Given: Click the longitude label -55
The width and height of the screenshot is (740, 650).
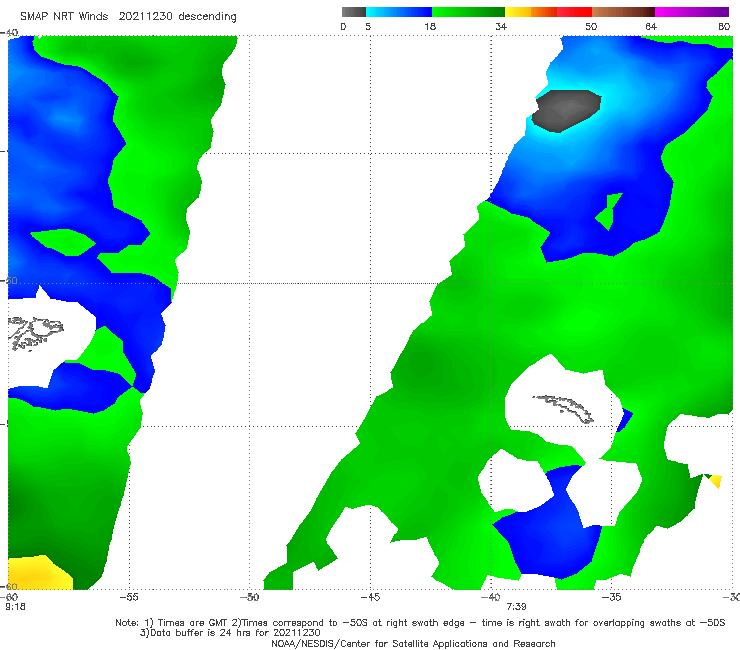Looking at the screenshot, I should (129, 597).
